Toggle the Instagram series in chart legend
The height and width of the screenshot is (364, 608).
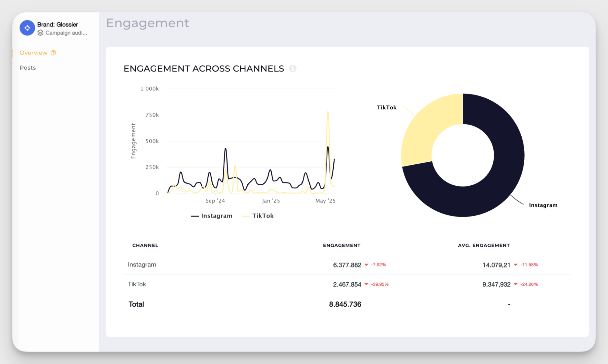(211, 216)
